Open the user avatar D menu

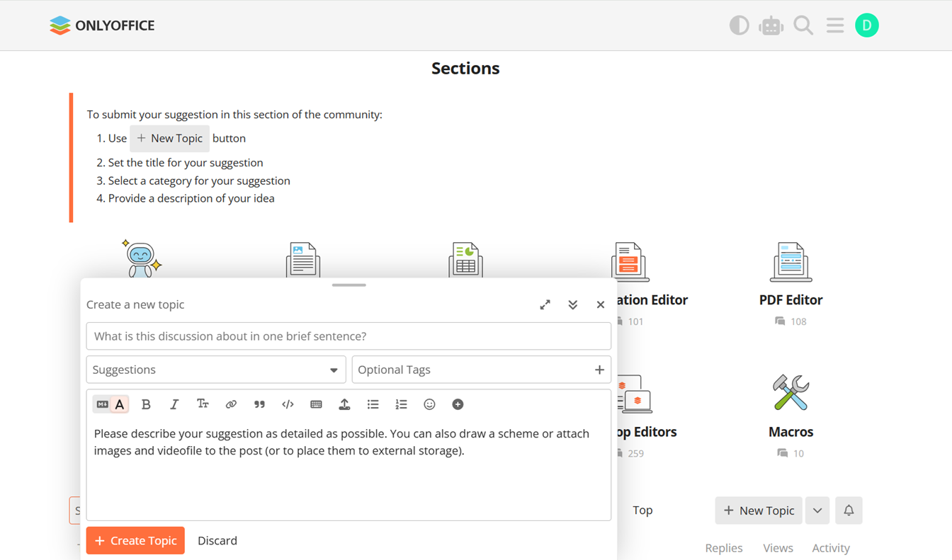[867, 25]
